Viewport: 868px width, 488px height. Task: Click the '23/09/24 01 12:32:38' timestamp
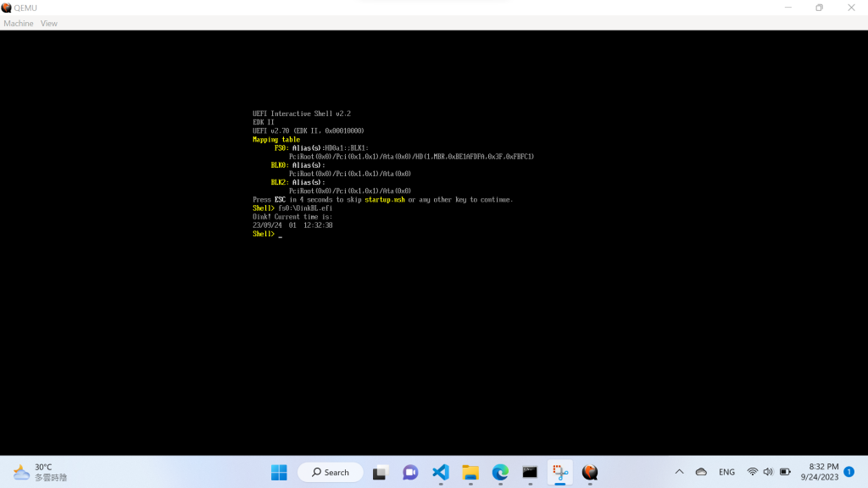[292, 225]
